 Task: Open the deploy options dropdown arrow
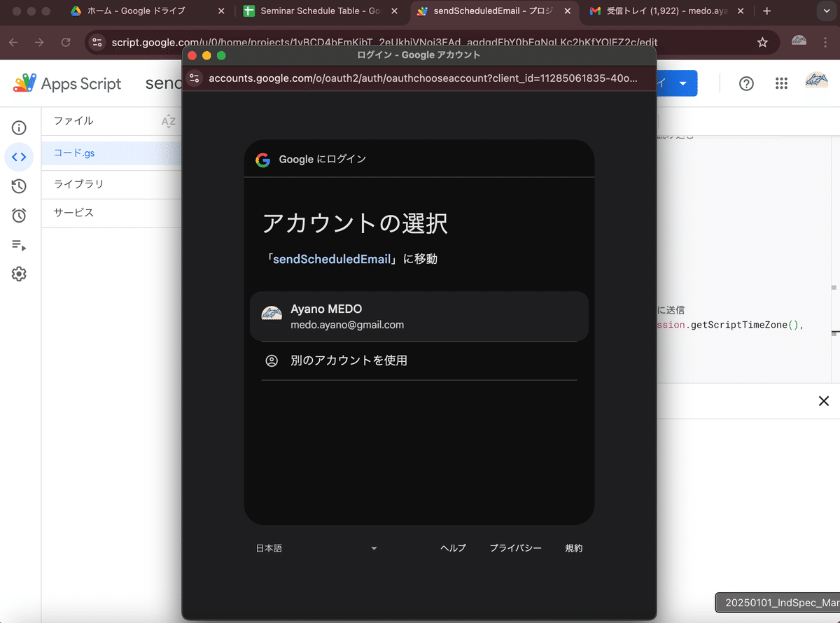point(682,83)
